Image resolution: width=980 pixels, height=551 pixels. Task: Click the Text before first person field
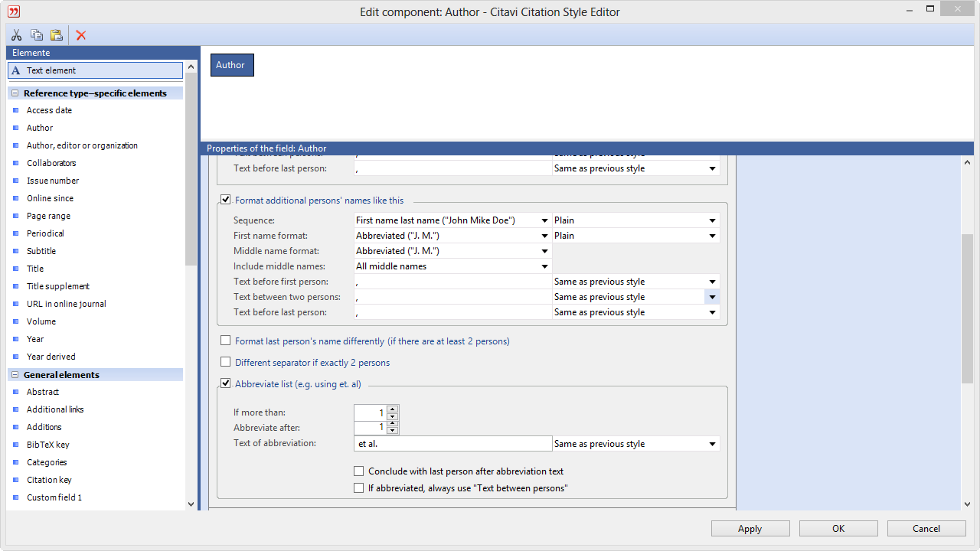(452, 282)
